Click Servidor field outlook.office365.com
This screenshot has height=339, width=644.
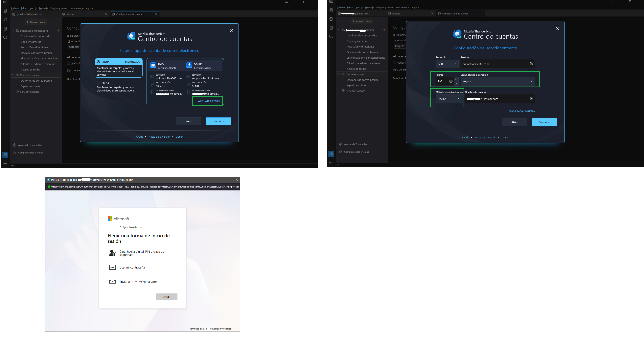(x=497, y=64)
